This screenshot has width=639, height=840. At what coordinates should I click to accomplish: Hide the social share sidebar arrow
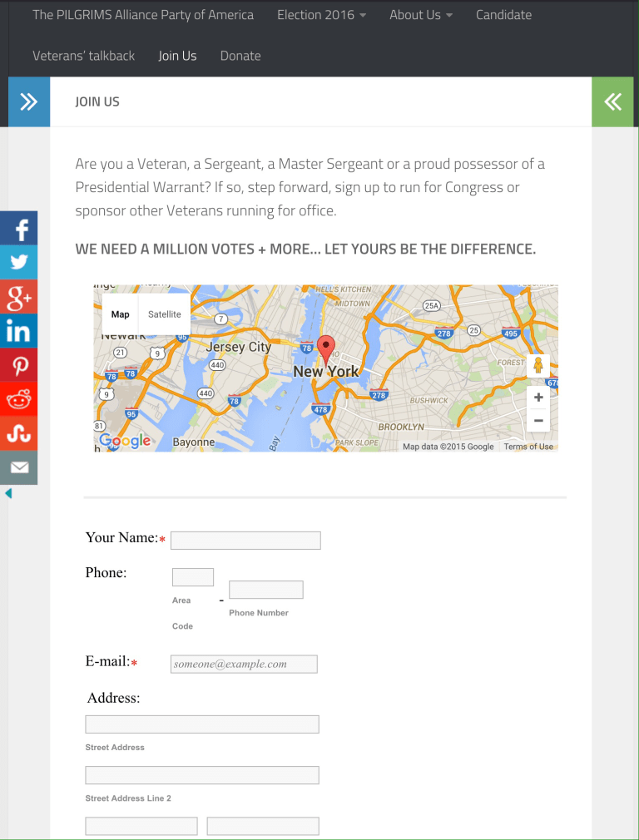point(8,493)
